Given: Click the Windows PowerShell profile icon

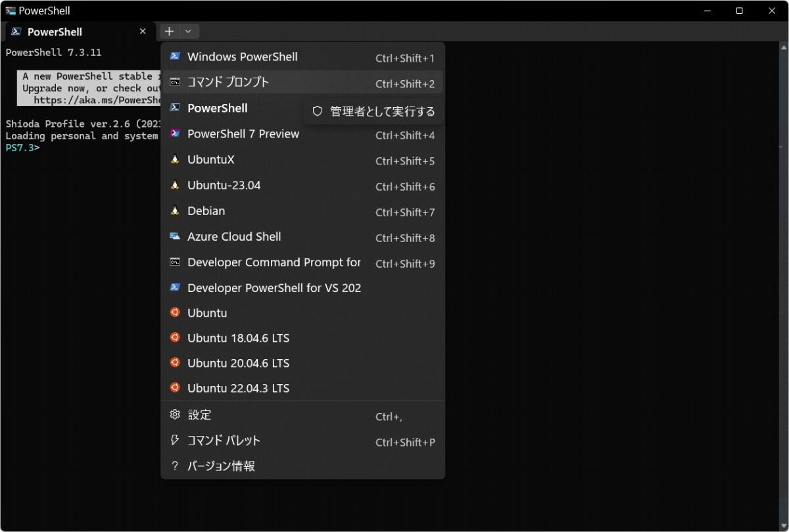Looking at the screenshot, I should [175, 57].
